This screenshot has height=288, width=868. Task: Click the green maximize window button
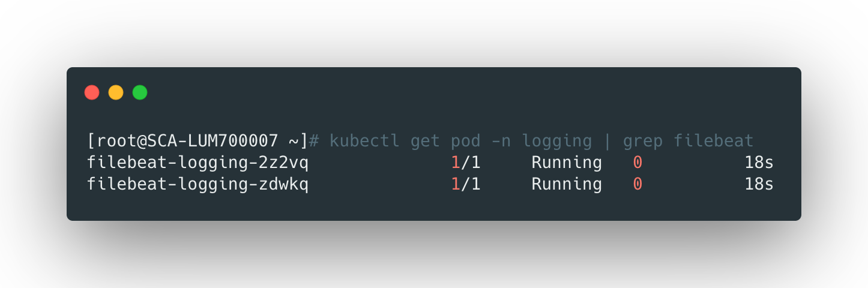pos(140,92)
